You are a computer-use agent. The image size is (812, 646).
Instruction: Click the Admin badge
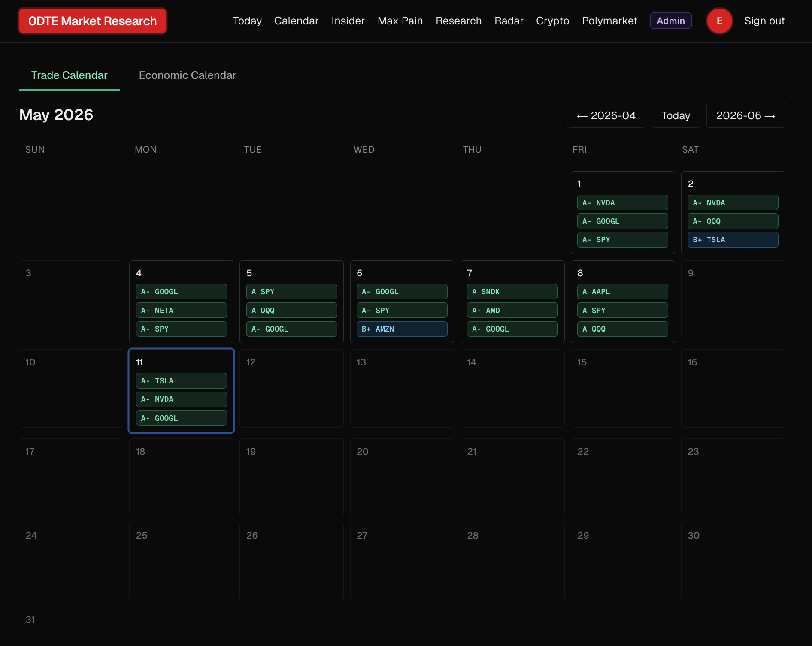pyautogui.click(x=671, y=21)
